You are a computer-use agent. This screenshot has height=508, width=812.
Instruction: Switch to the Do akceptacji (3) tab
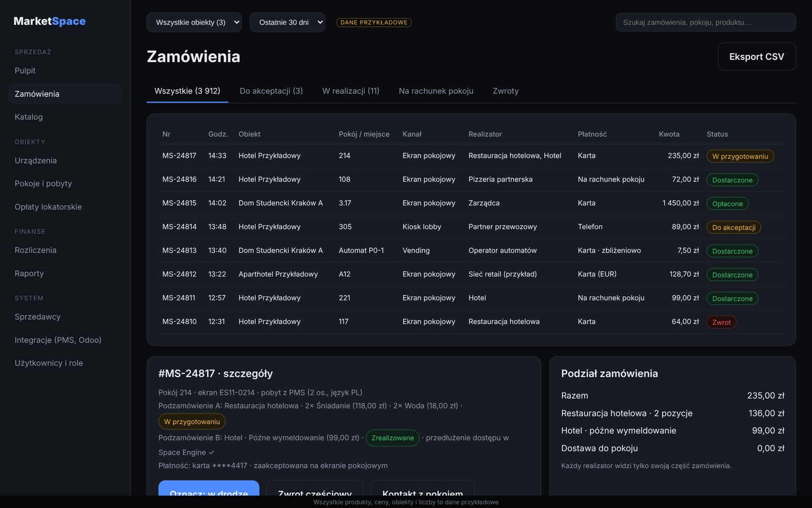(x=271, y=91)
